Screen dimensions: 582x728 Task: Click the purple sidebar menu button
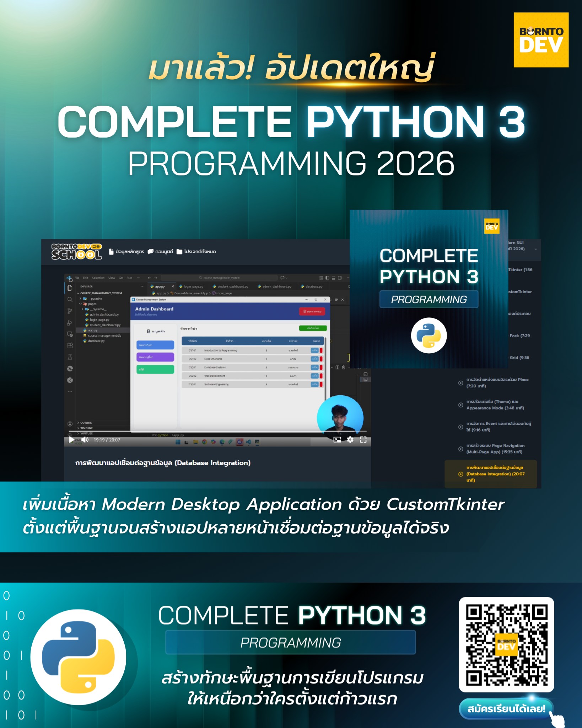point(155,357)
